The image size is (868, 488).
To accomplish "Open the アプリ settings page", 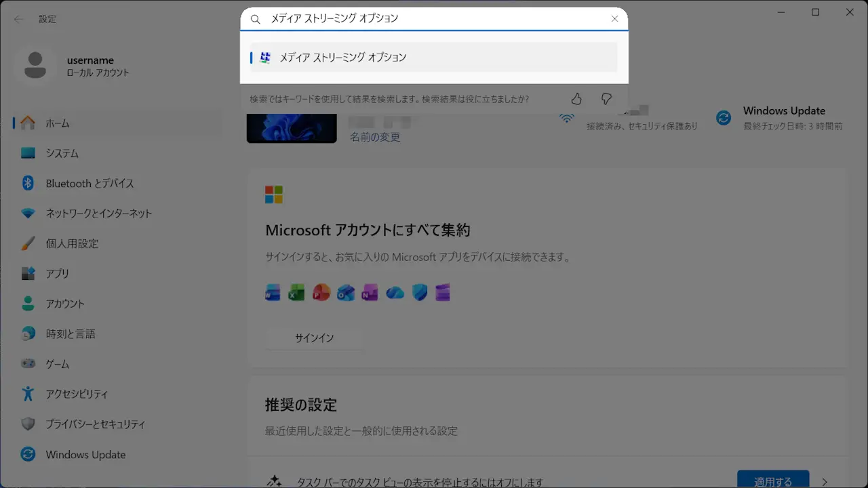I will [x=57, y=274].
